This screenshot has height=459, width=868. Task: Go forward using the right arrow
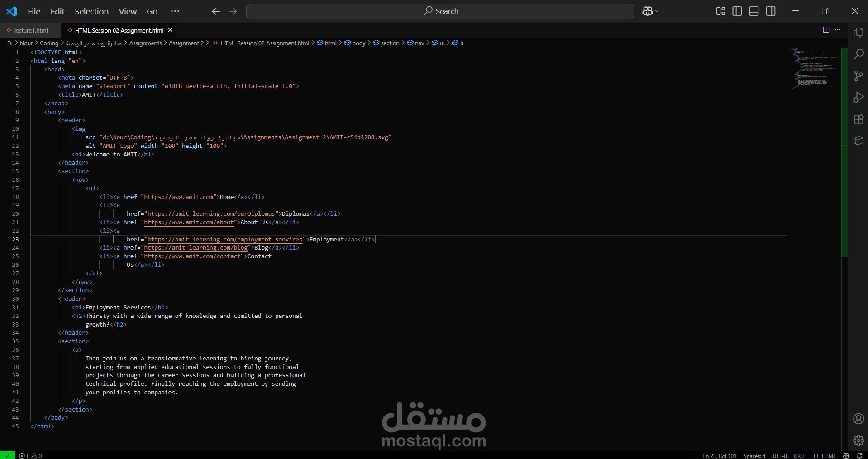(x=233, y=11)
